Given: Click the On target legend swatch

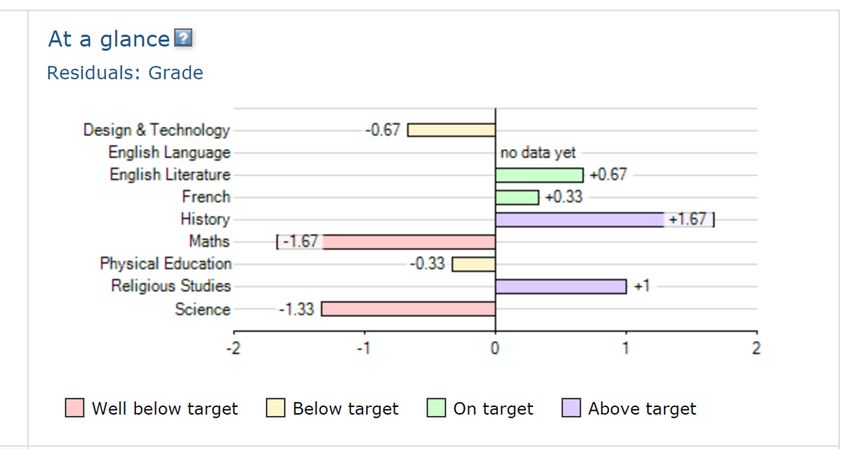Looking at the screenshot, I should (x=436, y=408).
